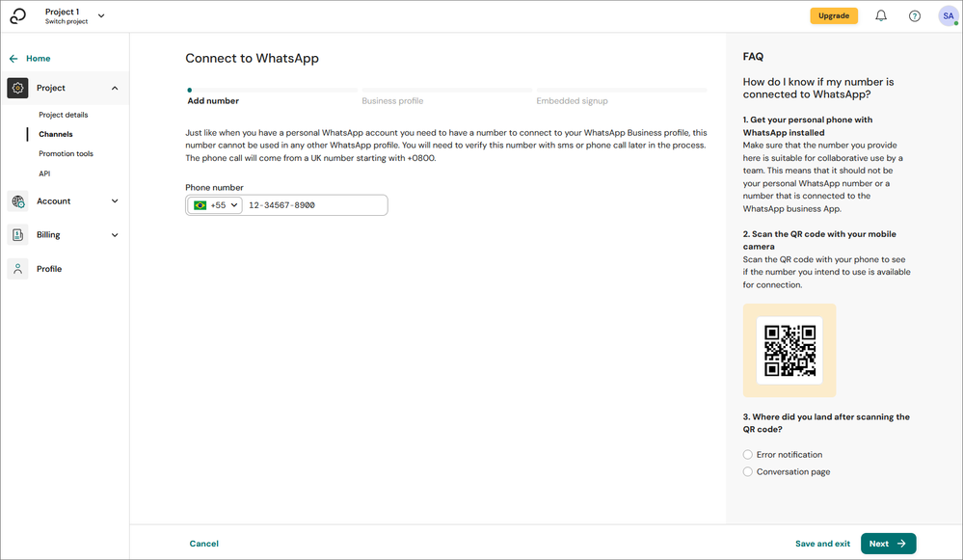Expand the Switch project dropdown

[x=102, y=16]
